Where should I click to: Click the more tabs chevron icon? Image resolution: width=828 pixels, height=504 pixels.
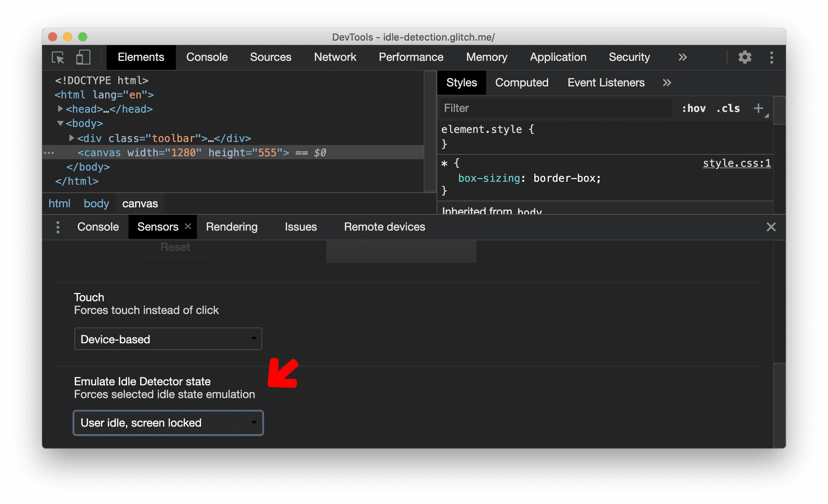coord(684,57)
